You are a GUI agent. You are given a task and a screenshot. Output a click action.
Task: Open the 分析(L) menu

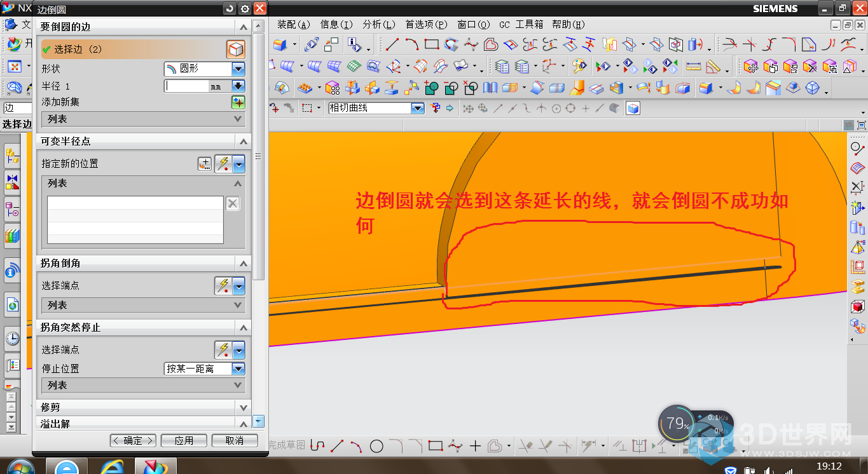click(x=380, y=25)
